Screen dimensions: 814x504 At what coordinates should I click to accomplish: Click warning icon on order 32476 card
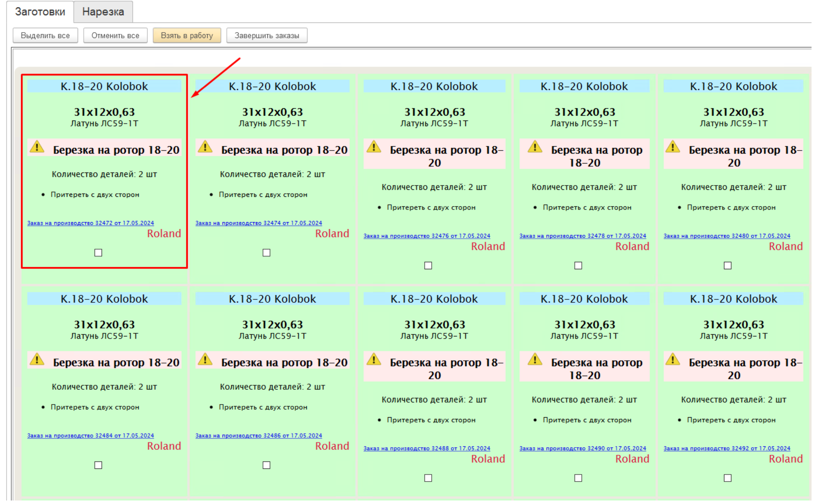pyautogui.click(x=374, y=147)
